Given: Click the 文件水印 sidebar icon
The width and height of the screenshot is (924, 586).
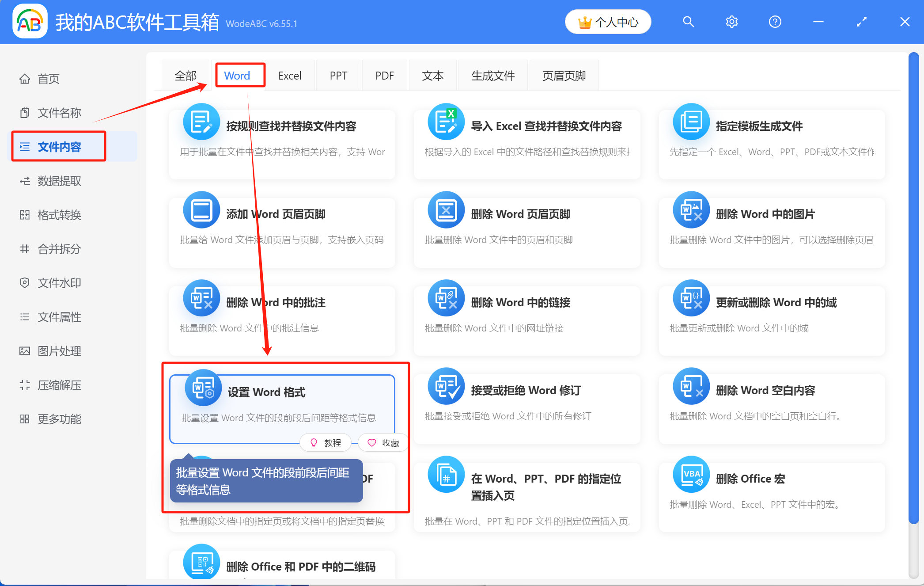Looking at the screenshot, I should 25,283.
